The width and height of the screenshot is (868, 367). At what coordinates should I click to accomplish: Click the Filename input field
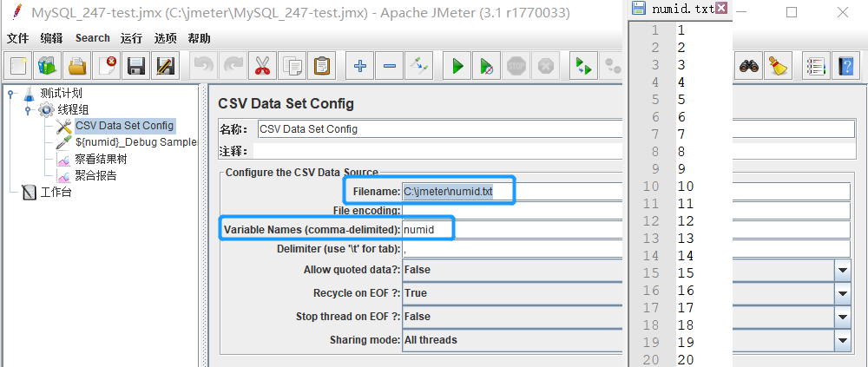[x=626, y=192]
